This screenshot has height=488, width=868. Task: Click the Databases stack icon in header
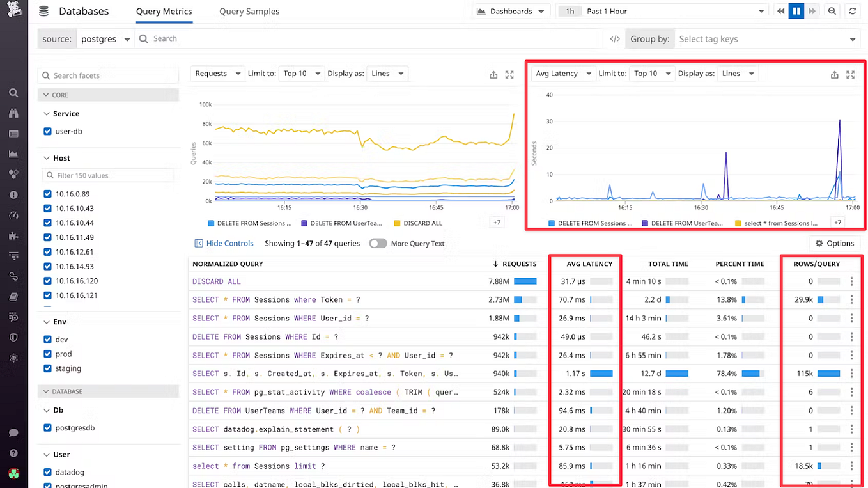pyautogui.click(x=43, y=11)
